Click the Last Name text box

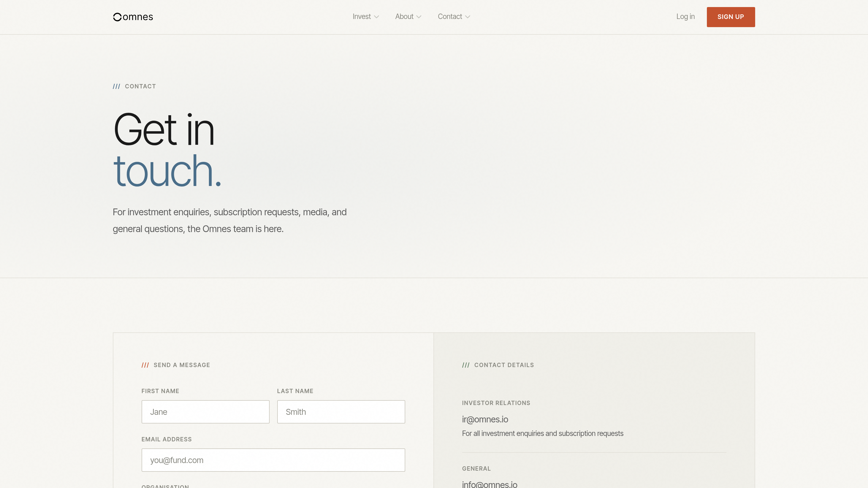coord(341,412)
